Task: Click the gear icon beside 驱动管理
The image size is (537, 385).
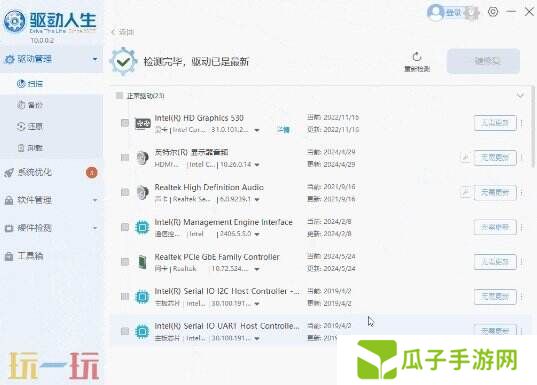Action: click(x=9, y=59)
